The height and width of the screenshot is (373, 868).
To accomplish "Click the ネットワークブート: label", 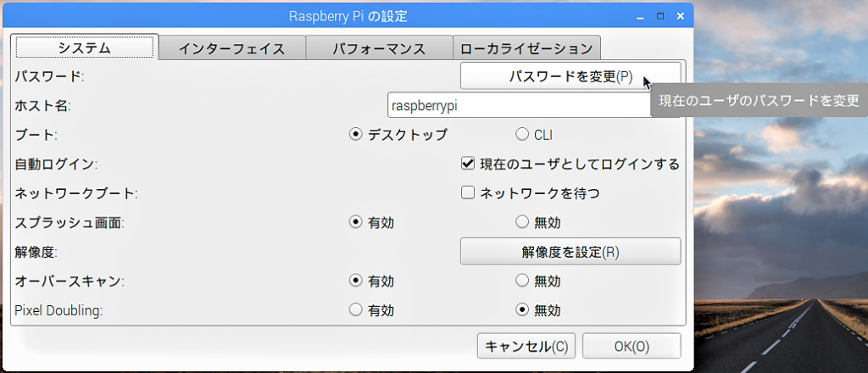I will (x=76, y=193).
